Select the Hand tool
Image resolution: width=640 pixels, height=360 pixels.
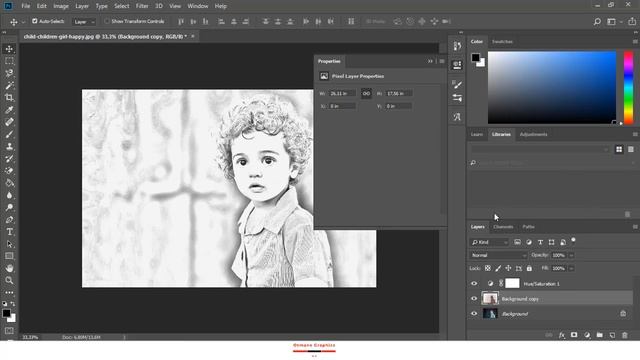click(x=9, y=268)
